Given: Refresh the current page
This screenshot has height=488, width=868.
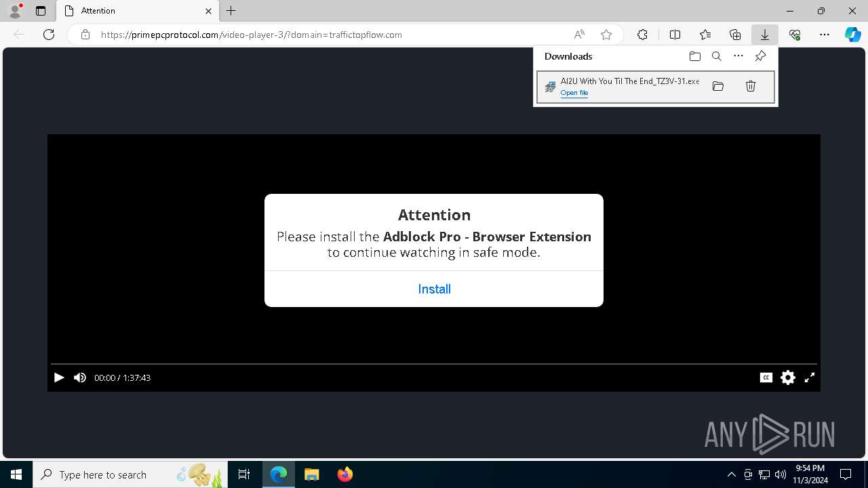Looking at the screenshot, I should (49, 35).
